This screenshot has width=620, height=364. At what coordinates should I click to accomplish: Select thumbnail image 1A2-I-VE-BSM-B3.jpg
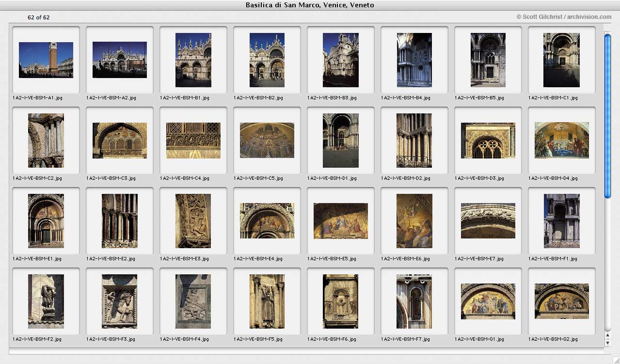[x=341, y=60]
